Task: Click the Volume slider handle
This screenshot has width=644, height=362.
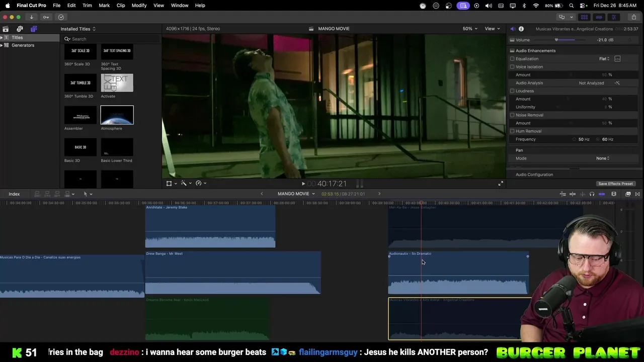Action: (556, 40)
